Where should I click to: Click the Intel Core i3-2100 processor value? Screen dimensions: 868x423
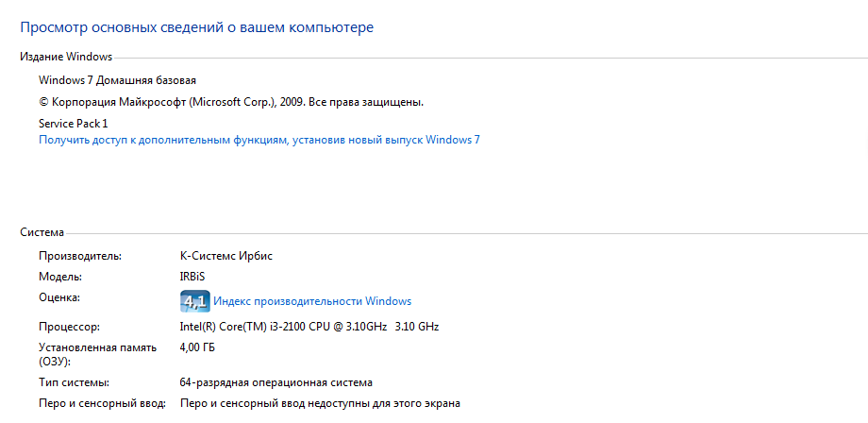(x=309, y=327)
